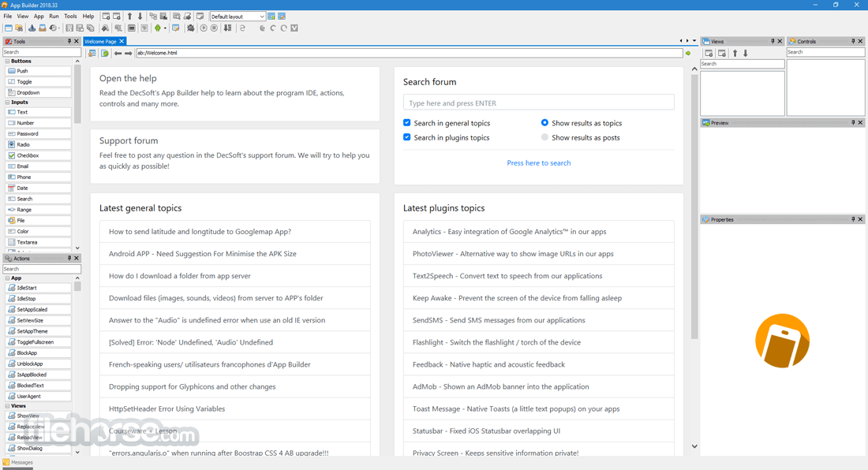Open the tab list dropdown arrow
Viewport: 868px width, 470px height.
point(694,41)
